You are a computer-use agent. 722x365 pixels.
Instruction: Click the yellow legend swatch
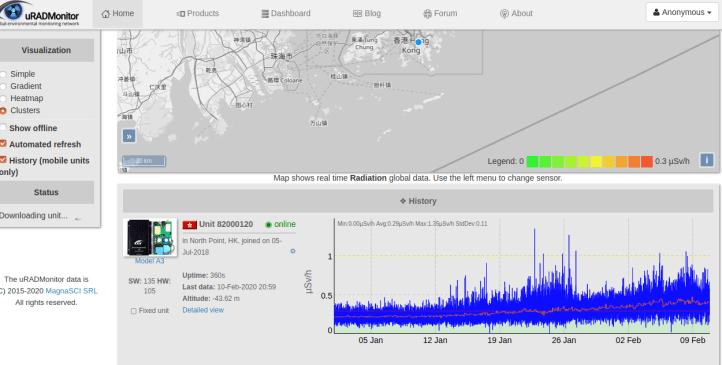pos(596,162)
